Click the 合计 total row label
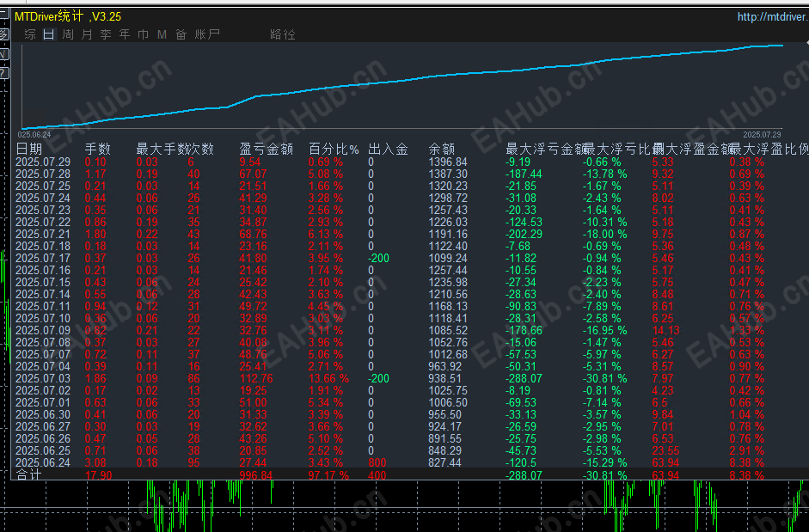Screen dimensions: 809x532 (28, 474)
